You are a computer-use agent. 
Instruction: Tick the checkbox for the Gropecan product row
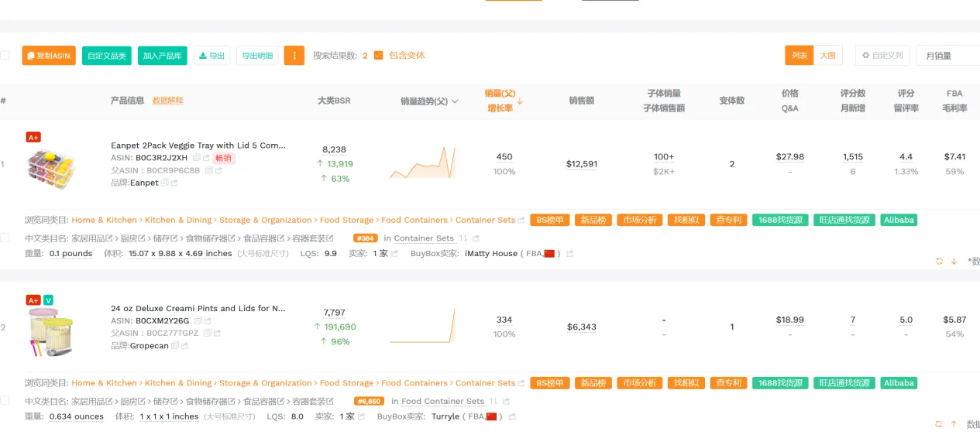(x=5, y=400)
